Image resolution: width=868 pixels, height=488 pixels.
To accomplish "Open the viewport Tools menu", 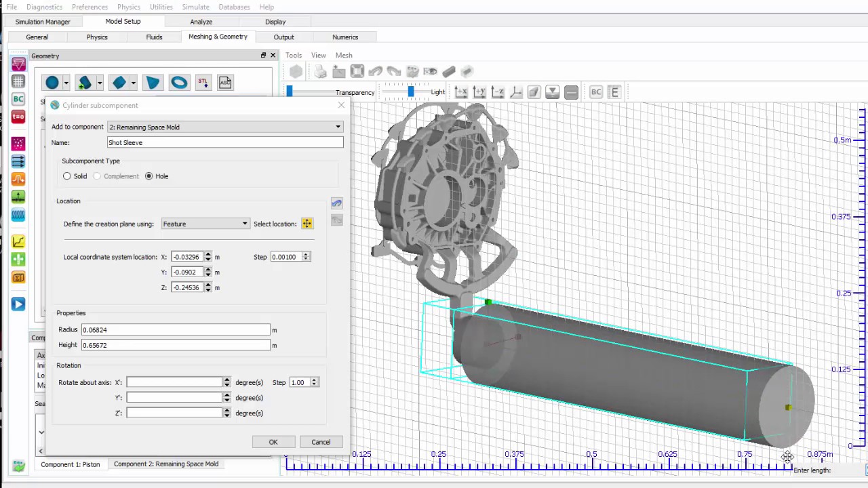I will point(294,56).
